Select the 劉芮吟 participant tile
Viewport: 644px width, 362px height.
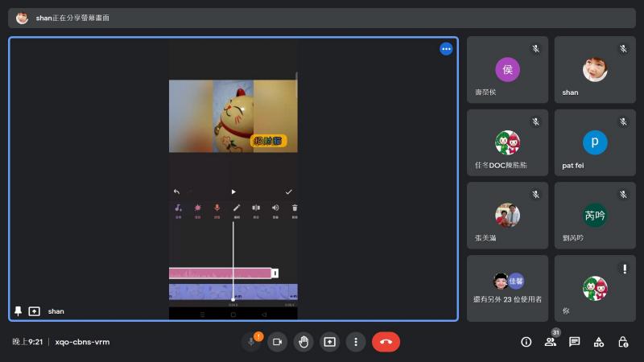595,216
